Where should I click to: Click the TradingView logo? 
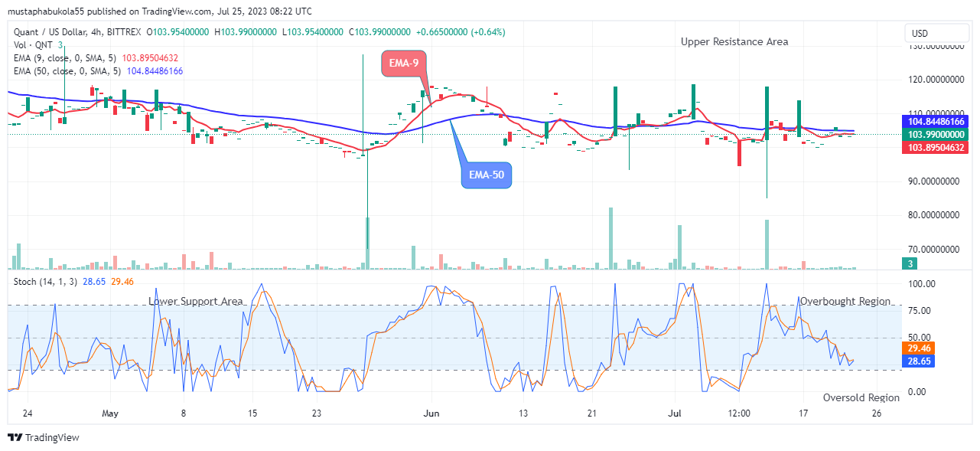tap(44, 437)
